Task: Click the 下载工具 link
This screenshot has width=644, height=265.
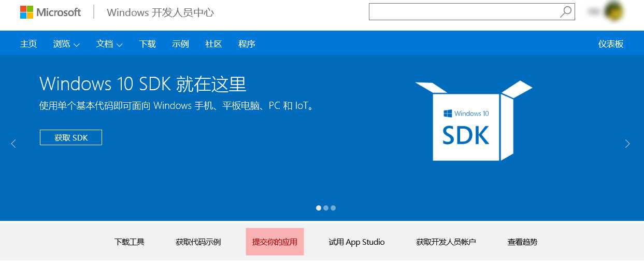Action: pos(130,242)
